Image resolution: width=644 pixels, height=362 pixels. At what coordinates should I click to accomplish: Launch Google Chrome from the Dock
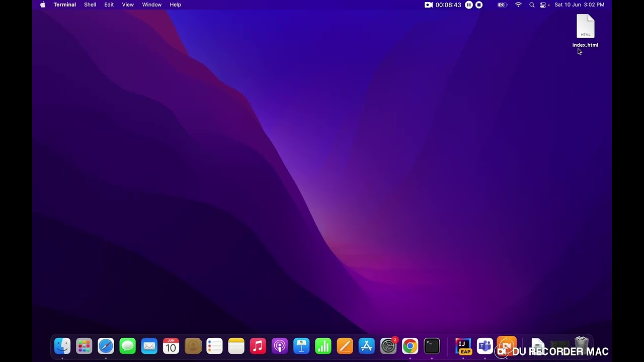click(x=410, y=346)
